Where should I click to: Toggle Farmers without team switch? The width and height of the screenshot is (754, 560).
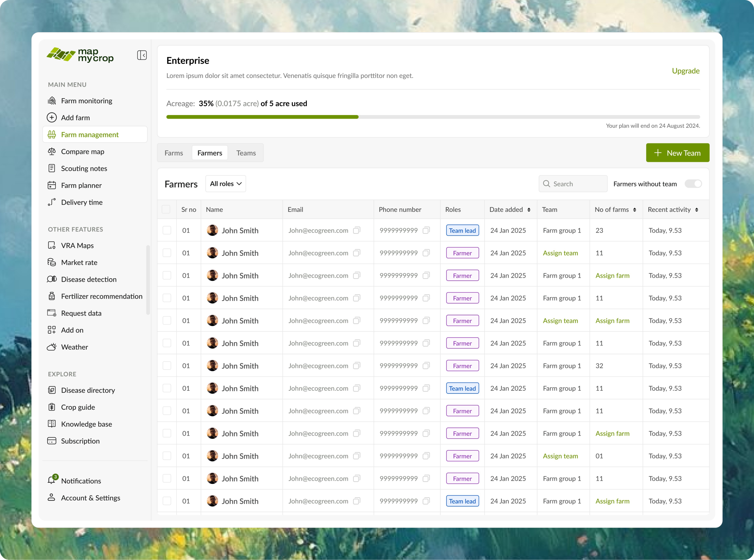693,184
